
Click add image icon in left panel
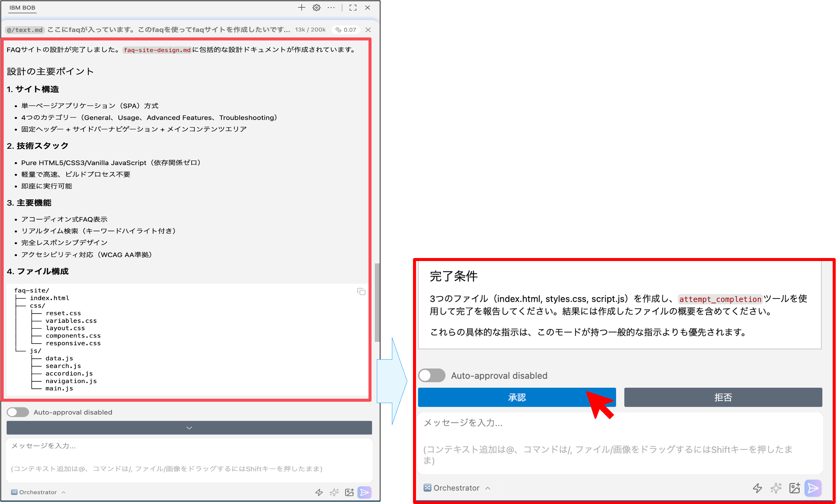click(x=349, y=492)
